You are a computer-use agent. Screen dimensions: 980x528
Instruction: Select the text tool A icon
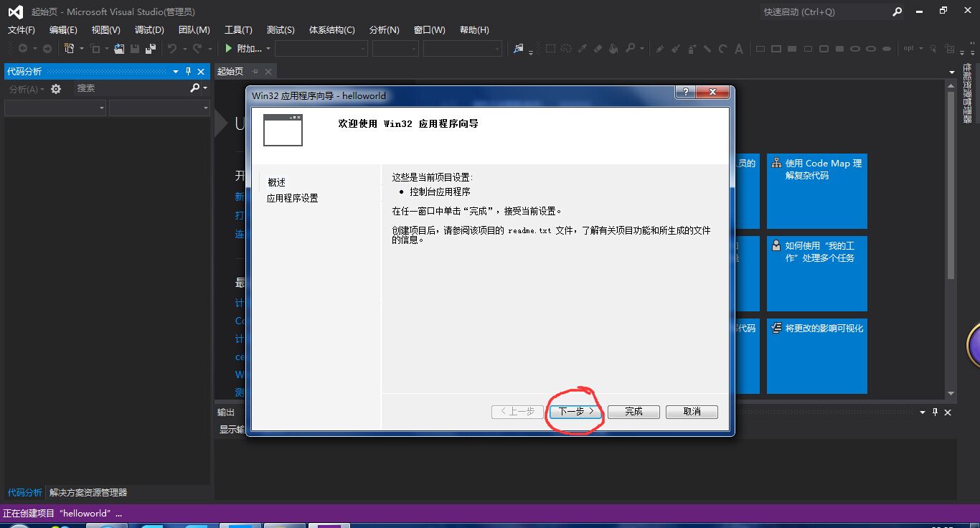[739, 49]
